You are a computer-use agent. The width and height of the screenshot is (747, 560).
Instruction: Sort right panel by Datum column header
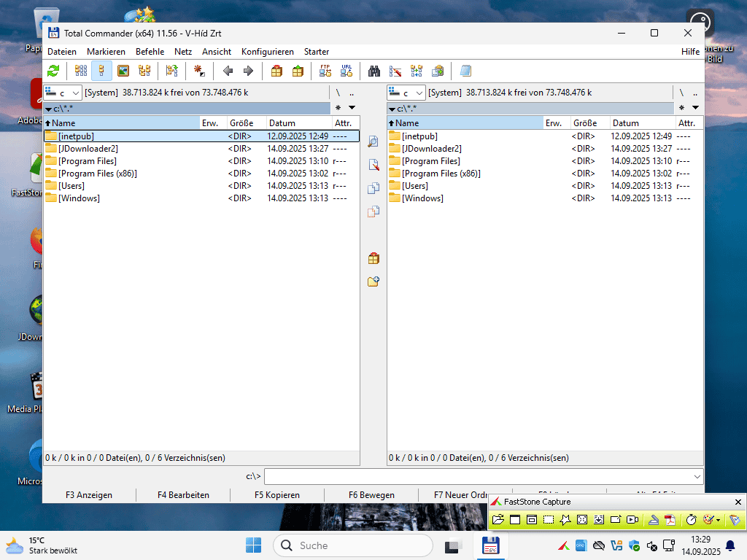coord(643,122)
